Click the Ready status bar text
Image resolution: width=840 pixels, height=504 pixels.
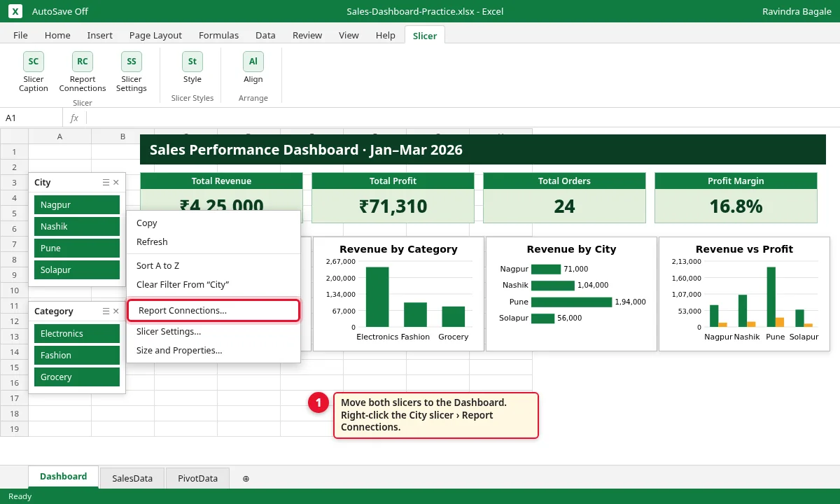(20, 496)
